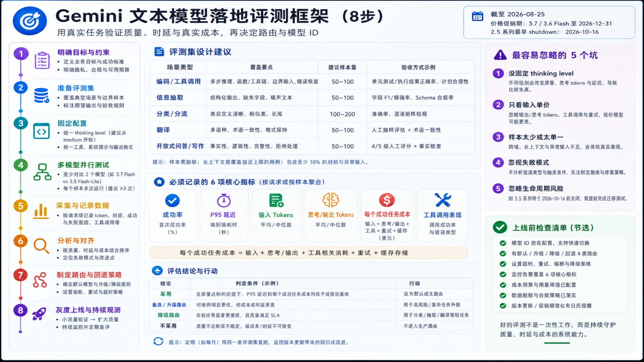Click pitfall number 5 badge 忽略生命周期风险
This screenshot has height=362, width=644.
[x=498, y=188]
